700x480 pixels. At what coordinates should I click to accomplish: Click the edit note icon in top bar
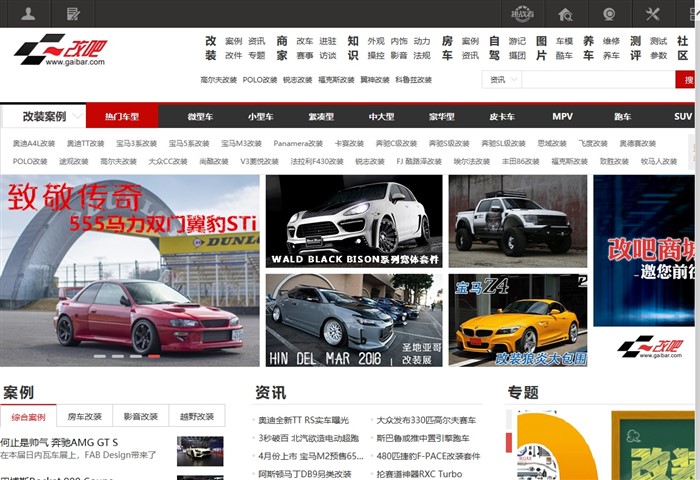click(x=73, y=14)
